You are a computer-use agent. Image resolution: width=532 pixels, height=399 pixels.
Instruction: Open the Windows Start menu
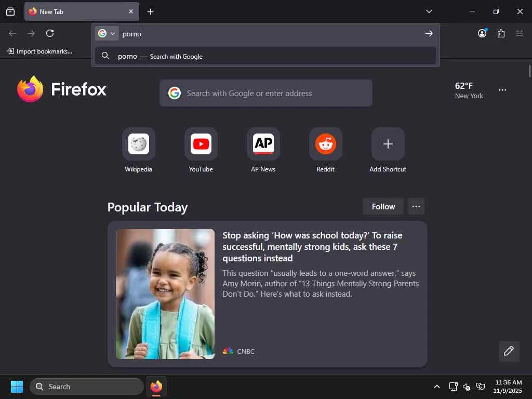[x=17, y=387]
